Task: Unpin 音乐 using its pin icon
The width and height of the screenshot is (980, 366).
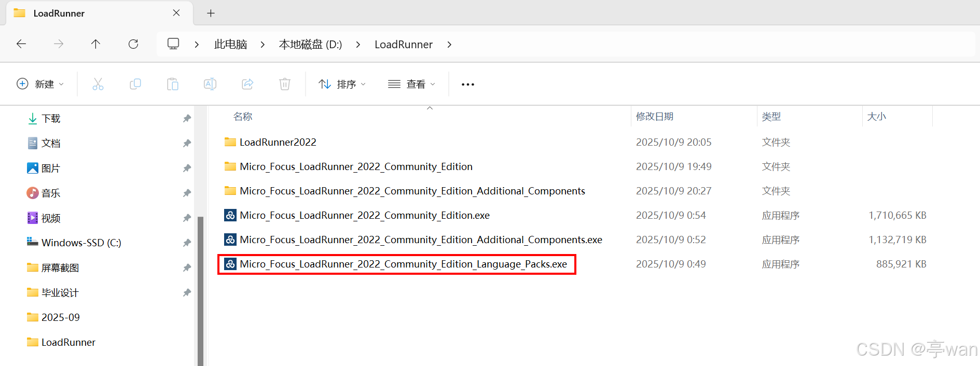Action: pos(187,193)
